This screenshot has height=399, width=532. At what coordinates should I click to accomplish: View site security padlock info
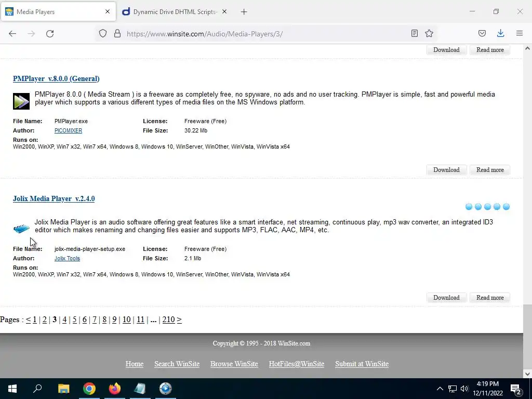pyautogui.click(x=117, y=33)
